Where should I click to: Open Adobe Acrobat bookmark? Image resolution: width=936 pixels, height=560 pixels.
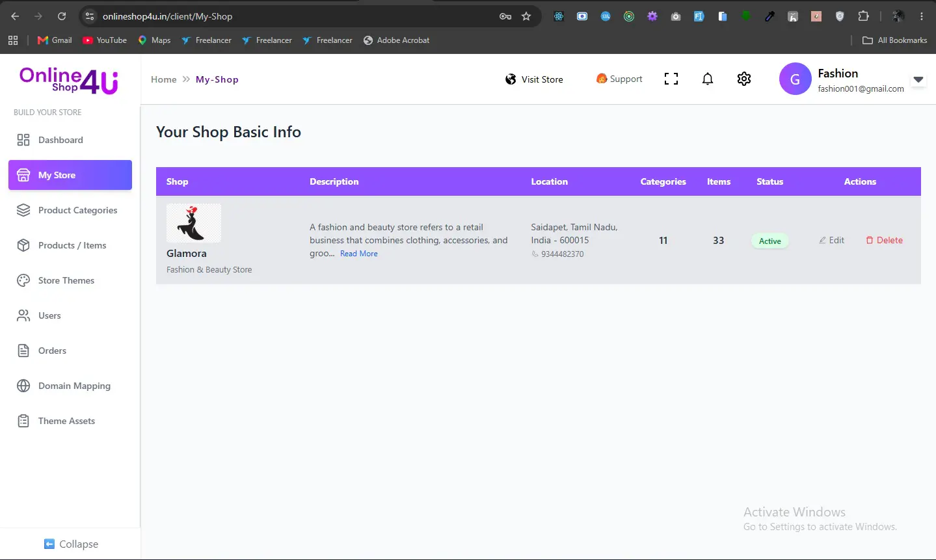click(x=396, y=40)
